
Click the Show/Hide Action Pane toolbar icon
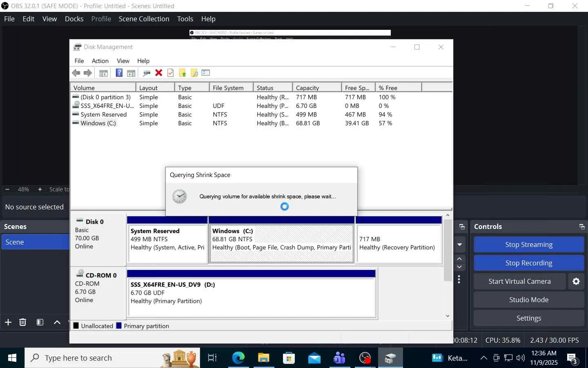131,73
